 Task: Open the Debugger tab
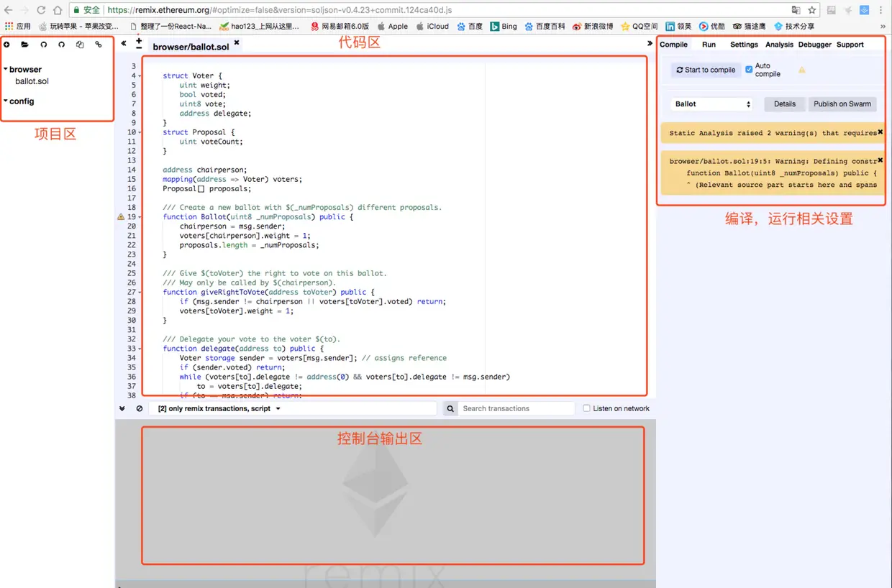(814, 45)
